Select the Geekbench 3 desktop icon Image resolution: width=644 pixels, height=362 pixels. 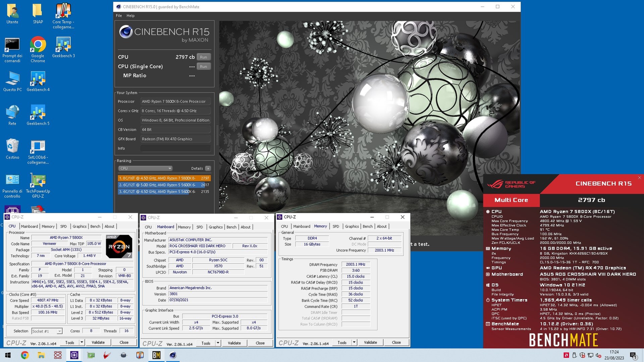pyautogui.click(x=63, y=48)
